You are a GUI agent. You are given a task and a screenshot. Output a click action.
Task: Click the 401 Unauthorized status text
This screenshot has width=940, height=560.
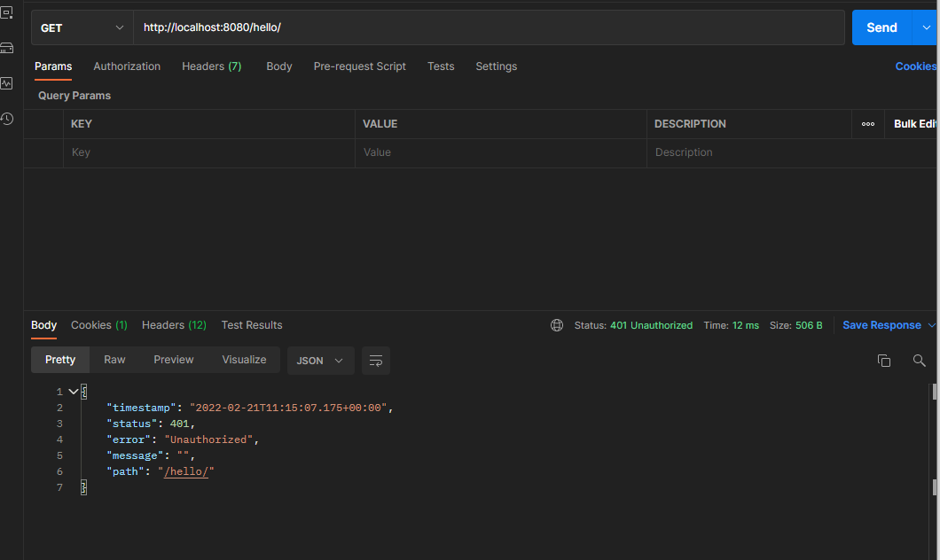click(651, 325)
